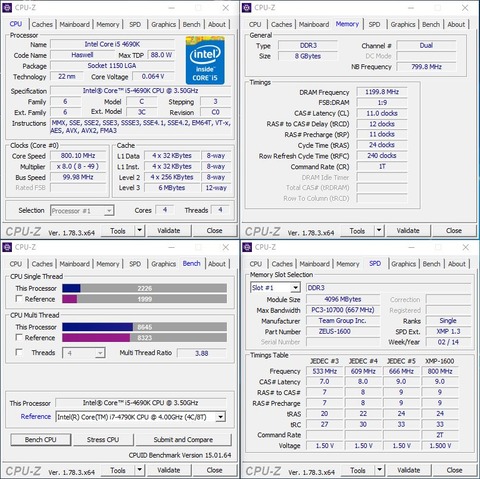
Task: Click the XMP-1600 frequency cell 800 MHz
Action: coord(440,371)
